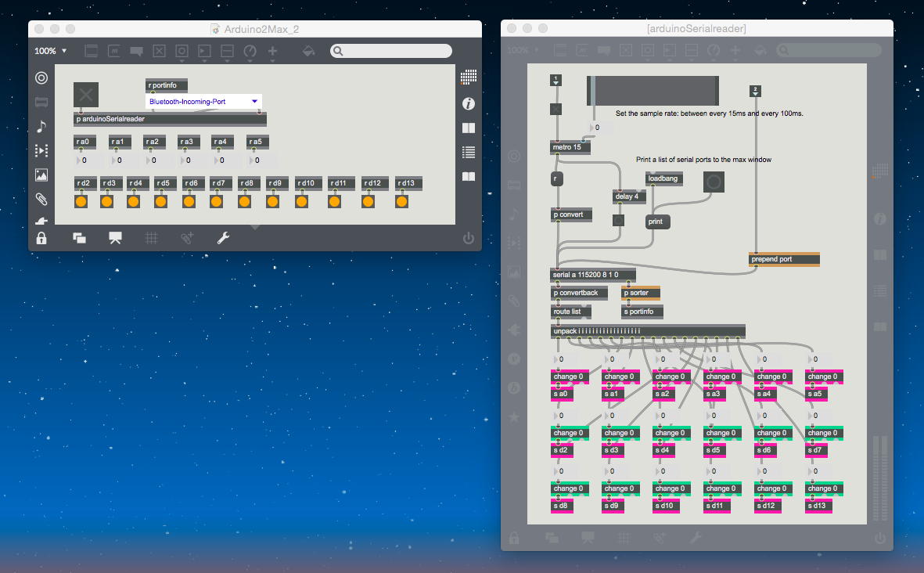
Task: Open the Format paint bucket in Arduino2Max_2 toolbar
Action: (x=308, y=52)
